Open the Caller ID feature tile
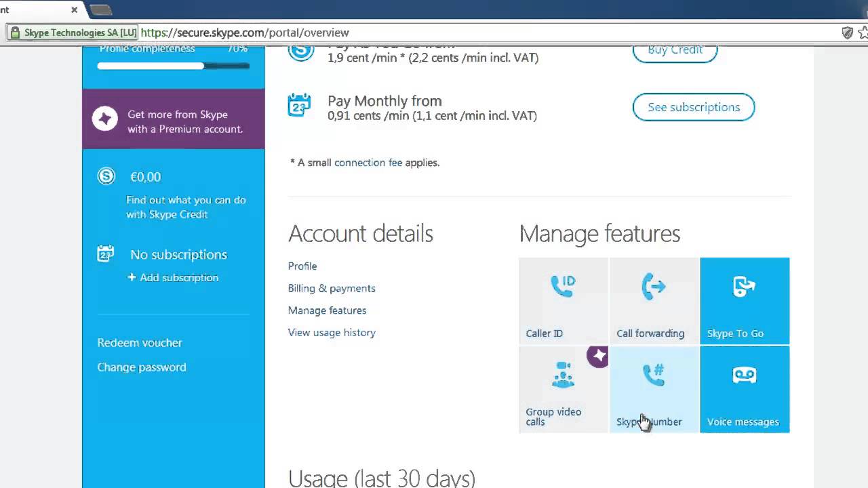This screenshot has height=488, width=868. coord(564,301)
